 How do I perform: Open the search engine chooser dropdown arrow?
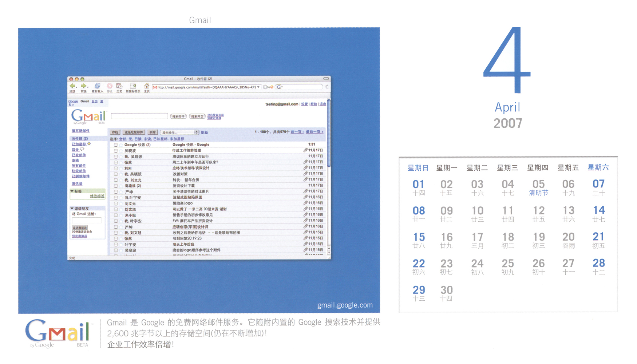[x=282, y=87]
